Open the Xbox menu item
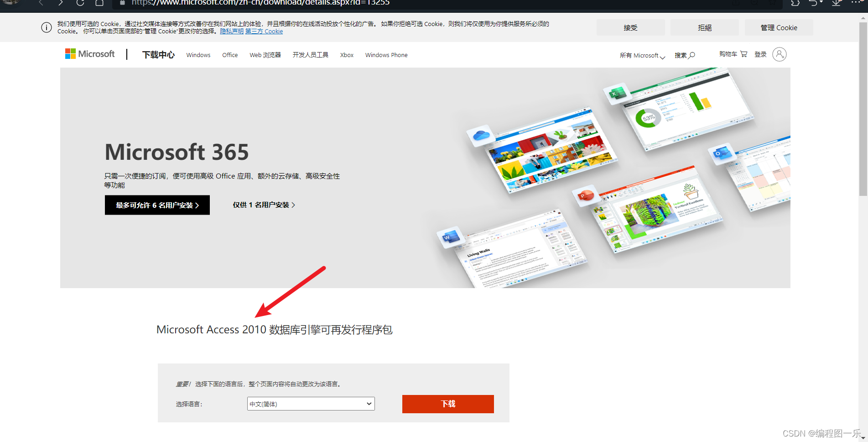This screenshot has width=868, height=442. point(347,55)
